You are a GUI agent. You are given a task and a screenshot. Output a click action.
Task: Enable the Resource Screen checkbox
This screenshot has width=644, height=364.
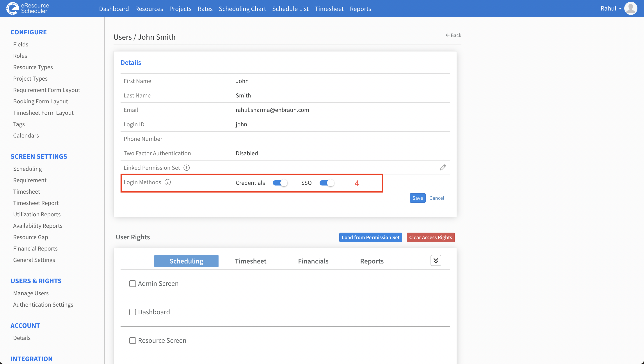pyautogui.click(x=133, y=341)
